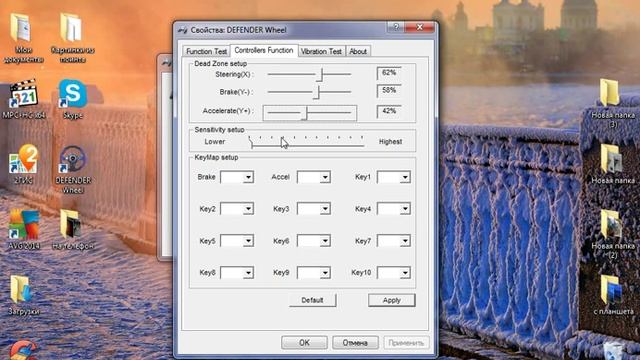Open the Key10 mapping dropdown
This screenshot has height=360, width=640.
click(x=405, y=273)
